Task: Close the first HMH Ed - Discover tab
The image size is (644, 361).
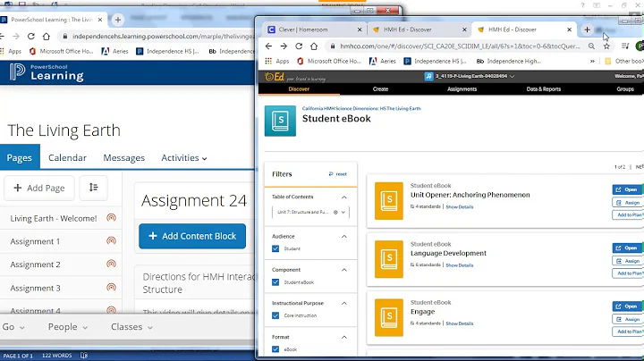Action: [x=464, y=29]
